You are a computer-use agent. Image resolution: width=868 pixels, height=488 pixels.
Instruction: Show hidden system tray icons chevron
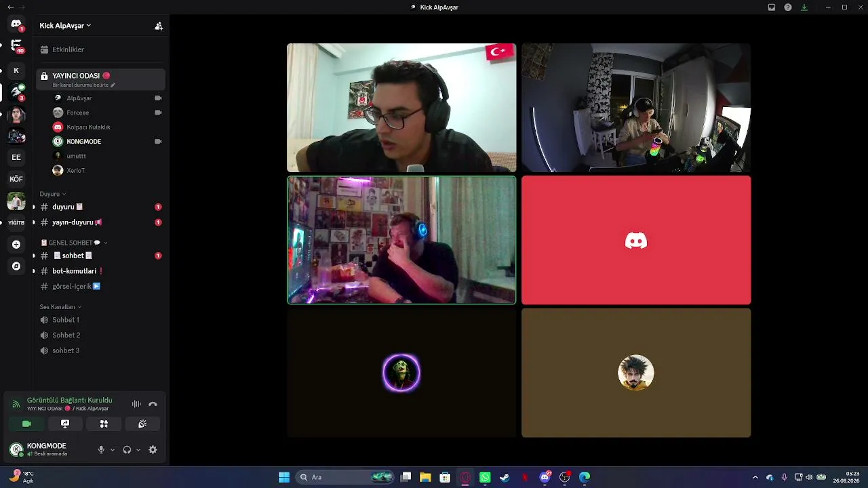click(755, 477)
